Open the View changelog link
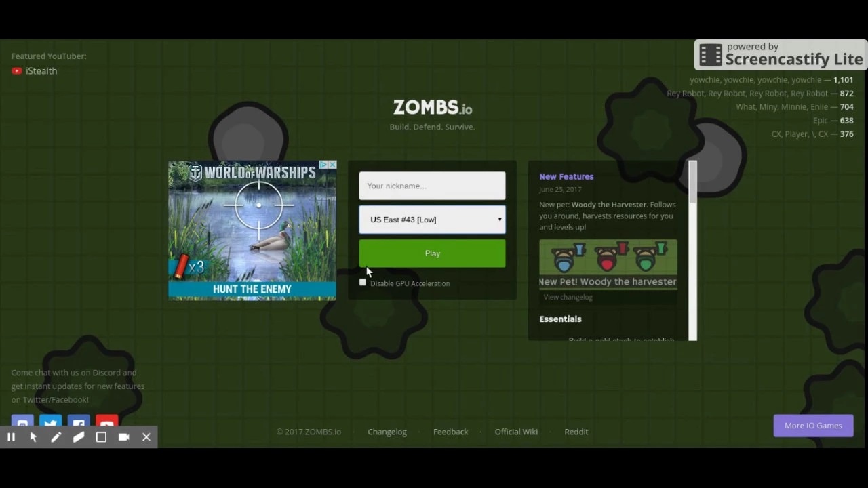Image resolution: width=868 pixels, height=488 pixels. pos(568,297)
